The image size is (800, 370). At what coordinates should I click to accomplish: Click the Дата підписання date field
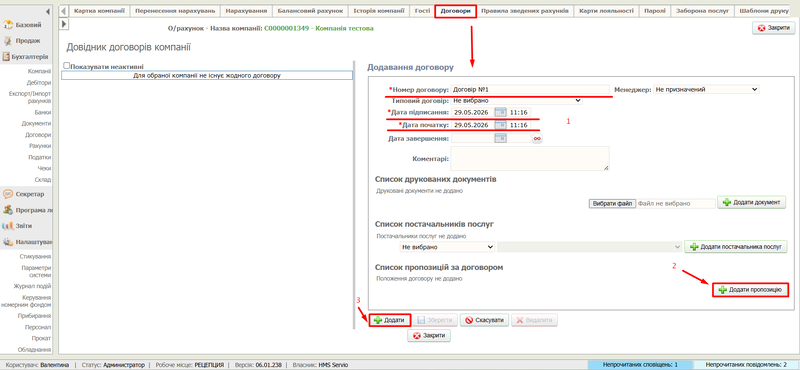[x=472, y=112]
